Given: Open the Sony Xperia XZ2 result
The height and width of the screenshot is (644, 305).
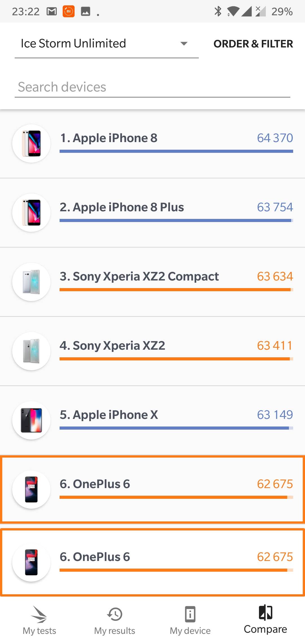Looking at the screenshot, I should point(112,346).
